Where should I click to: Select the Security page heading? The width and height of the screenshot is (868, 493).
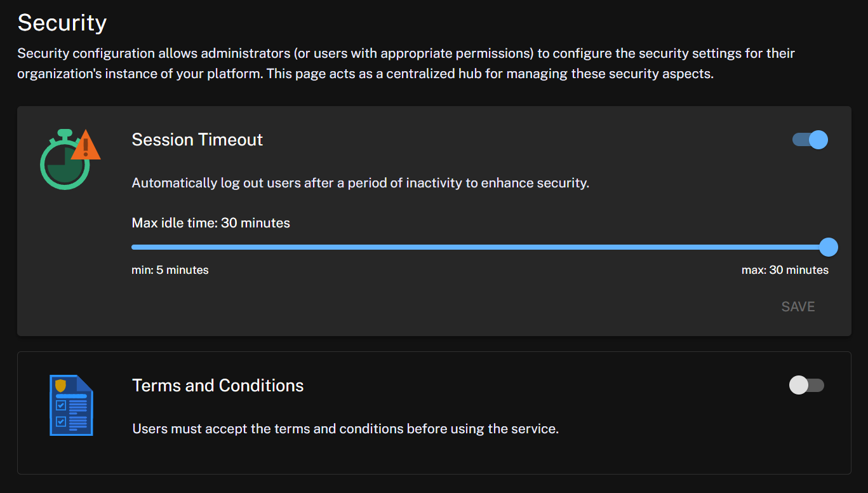click(62, 23)
